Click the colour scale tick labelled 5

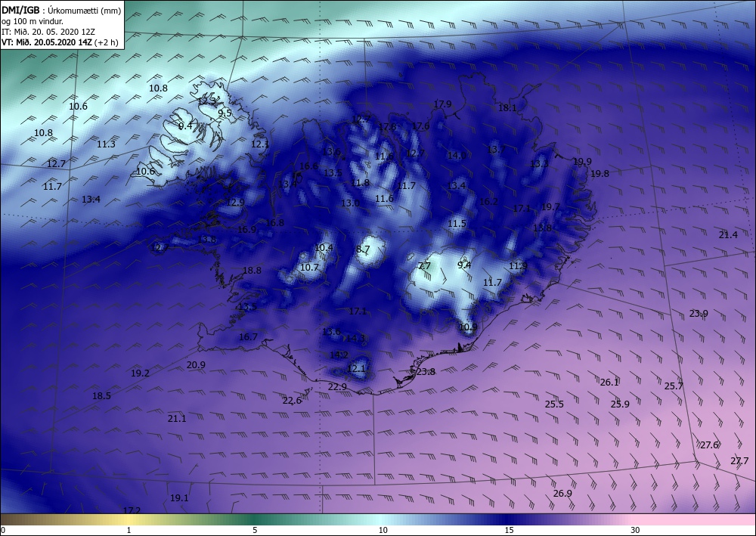255,530
